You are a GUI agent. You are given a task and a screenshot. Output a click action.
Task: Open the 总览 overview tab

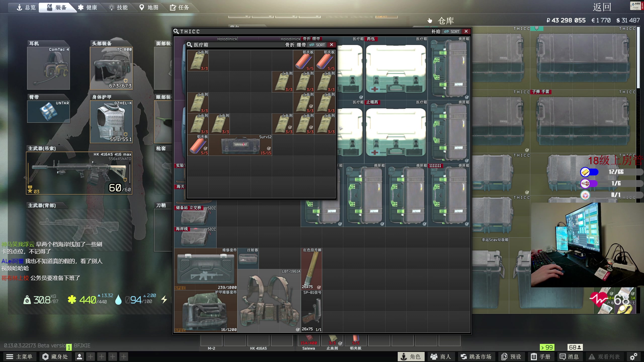click(26, 7)
